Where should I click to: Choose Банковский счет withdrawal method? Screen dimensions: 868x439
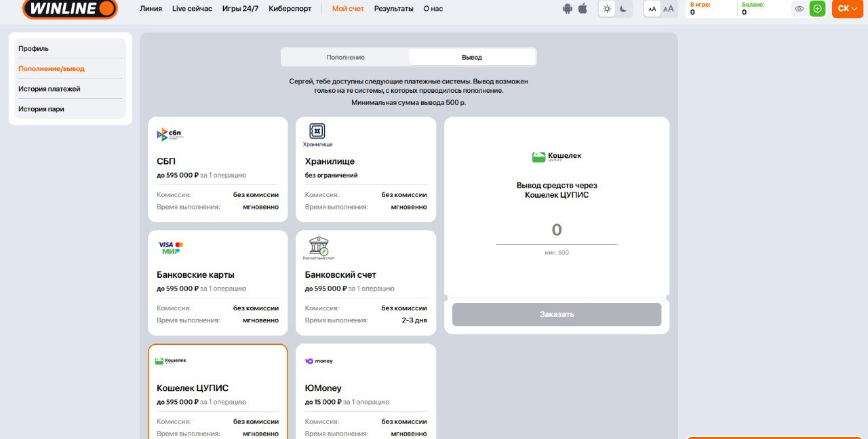tap(366, 282)
